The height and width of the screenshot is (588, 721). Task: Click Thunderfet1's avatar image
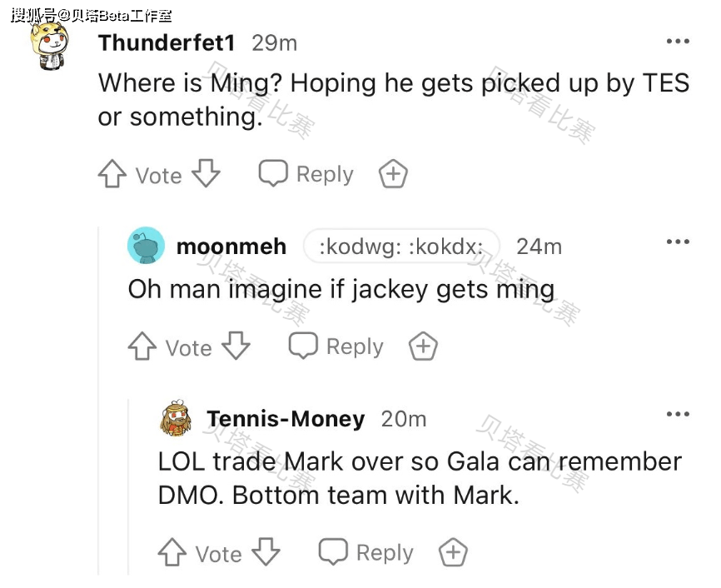click(49, 47)
